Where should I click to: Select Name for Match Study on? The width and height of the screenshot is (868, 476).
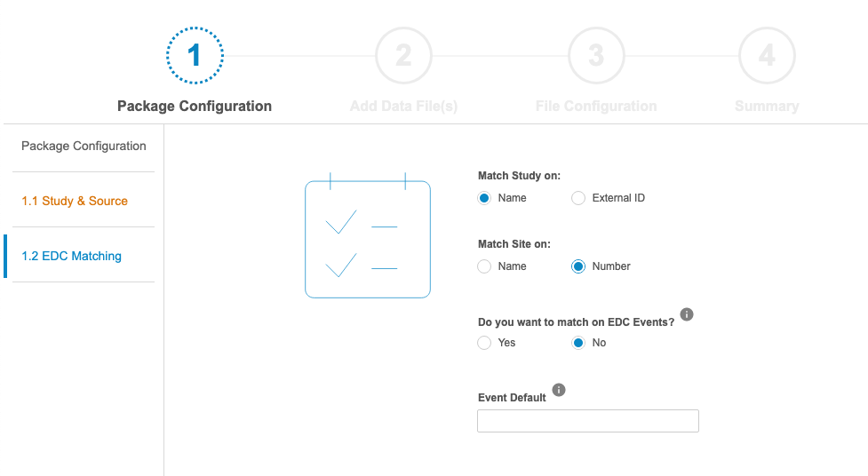[x=484, y=198]
